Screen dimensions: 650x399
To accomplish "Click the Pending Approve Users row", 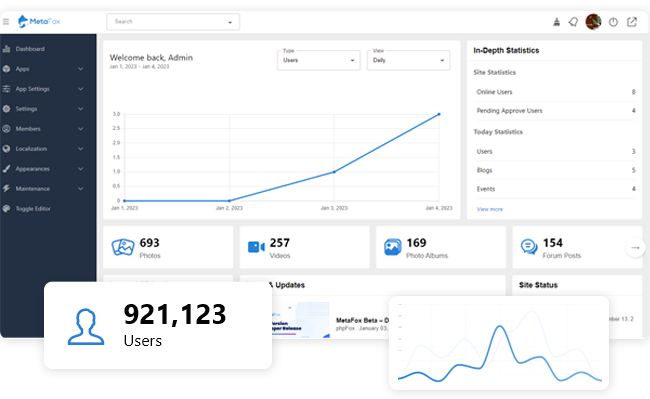I will [555, 111].
